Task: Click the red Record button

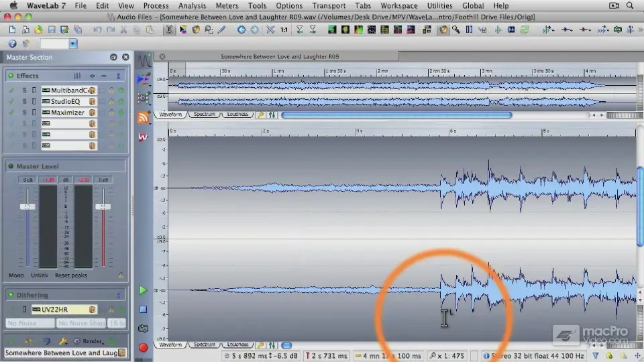Action: pos(143,348)
